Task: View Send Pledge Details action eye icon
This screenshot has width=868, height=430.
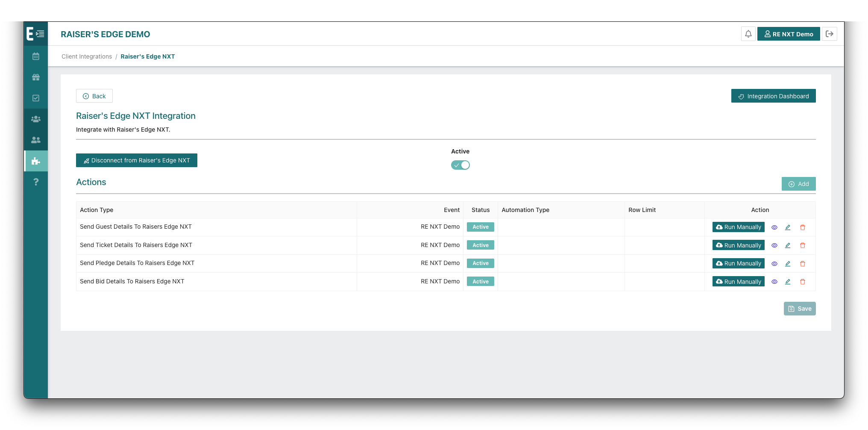Action: (x=774, y=264)
